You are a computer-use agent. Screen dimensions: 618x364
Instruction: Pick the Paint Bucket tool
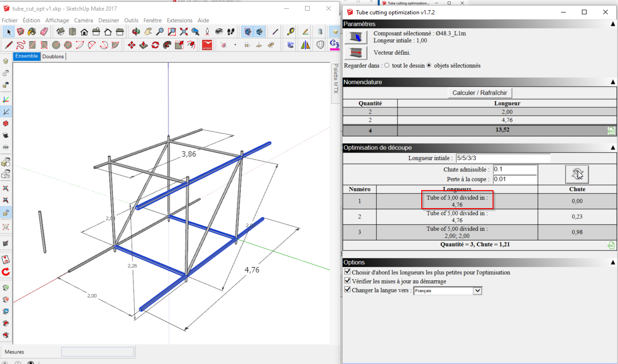click(32, 31)
